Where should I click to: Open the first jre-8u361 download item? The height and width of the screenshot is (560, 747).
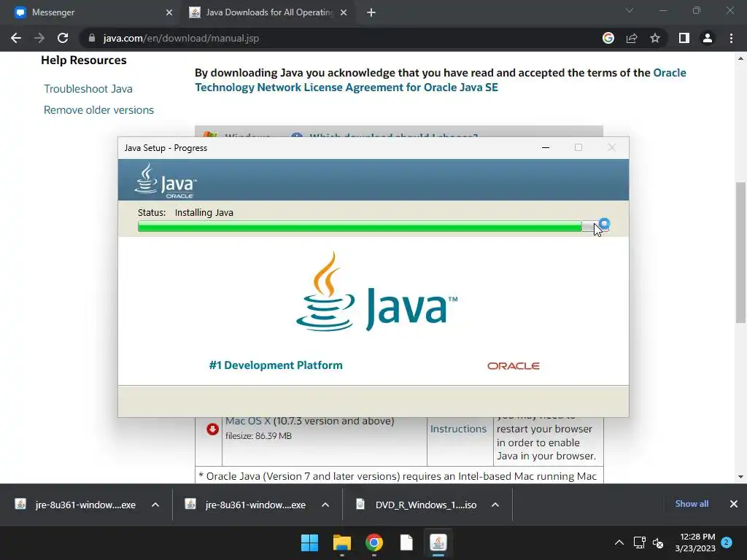click(77, 505)
